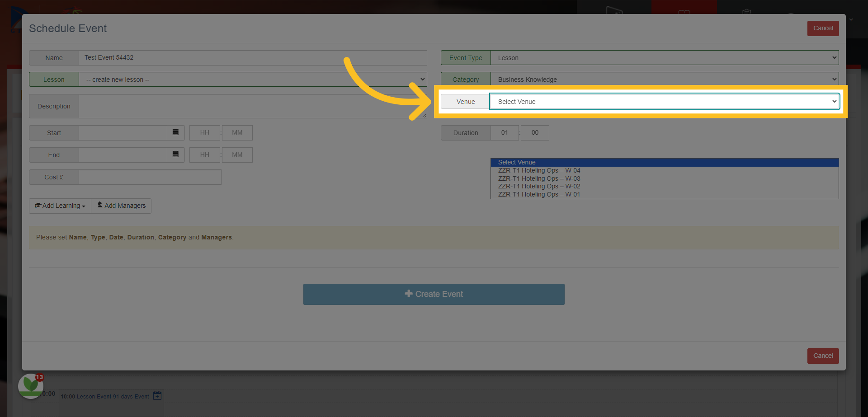This screenshot has width=868, height=417.
Task: Click the Start time HH field
Action: 205,133
